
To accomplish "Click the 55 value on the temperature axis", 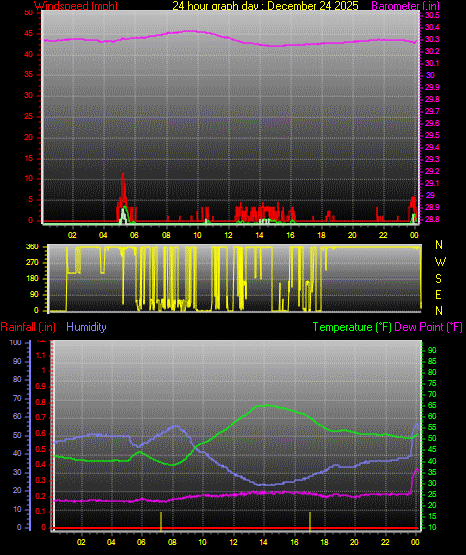I will point(432,428).
